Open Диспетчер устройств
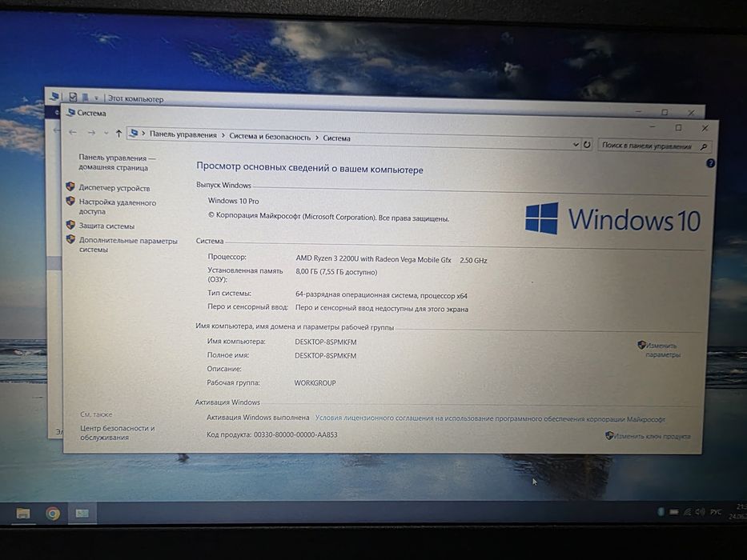Screen dimensions: 747x560 tap(114, 188)
